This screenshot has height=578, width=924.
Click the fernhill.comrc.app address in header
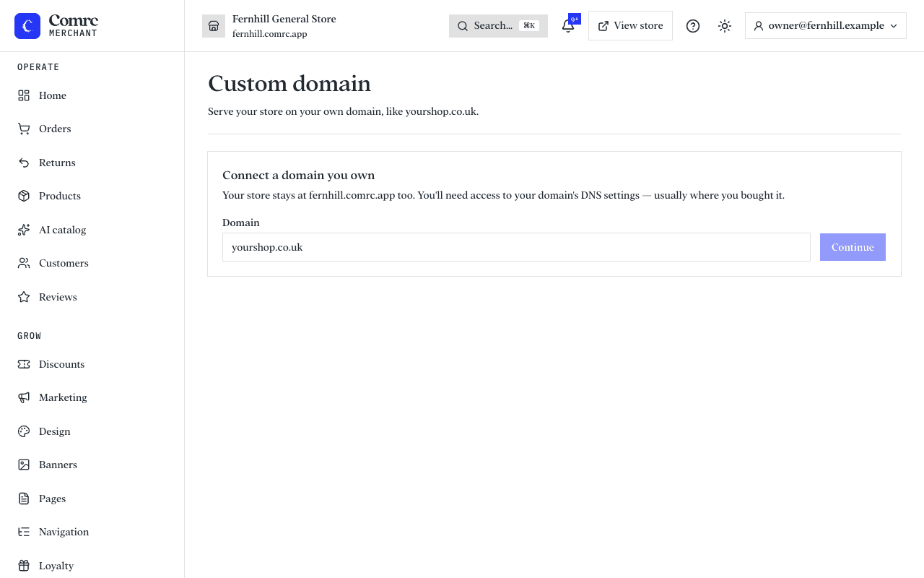pyautogui.click(x=270, y=34)
